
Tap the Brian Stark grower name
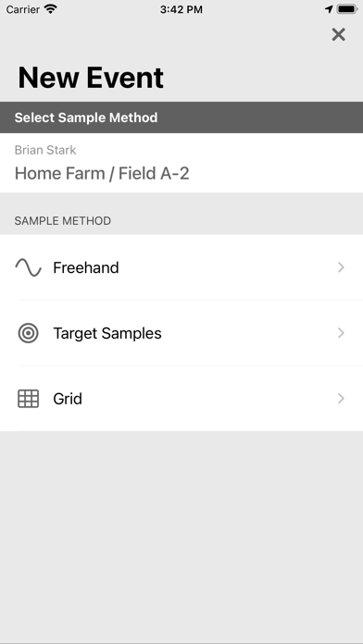pos(45,150)
